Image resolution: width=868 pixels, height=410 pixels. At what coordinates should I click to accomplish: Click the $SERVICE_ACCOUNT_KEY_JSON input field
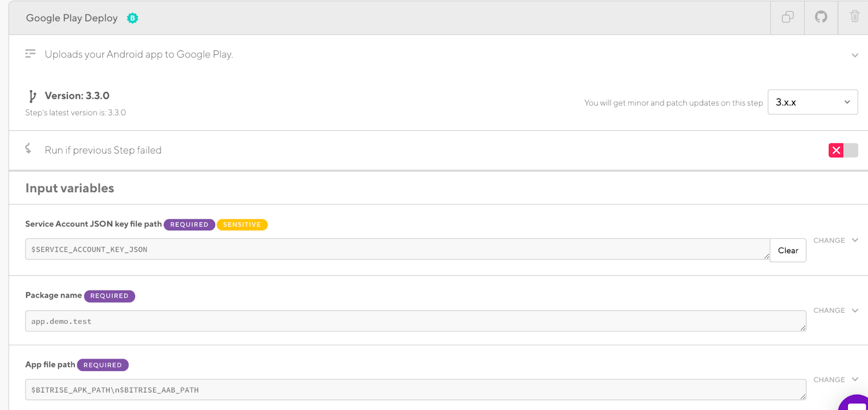click(398, 249)
